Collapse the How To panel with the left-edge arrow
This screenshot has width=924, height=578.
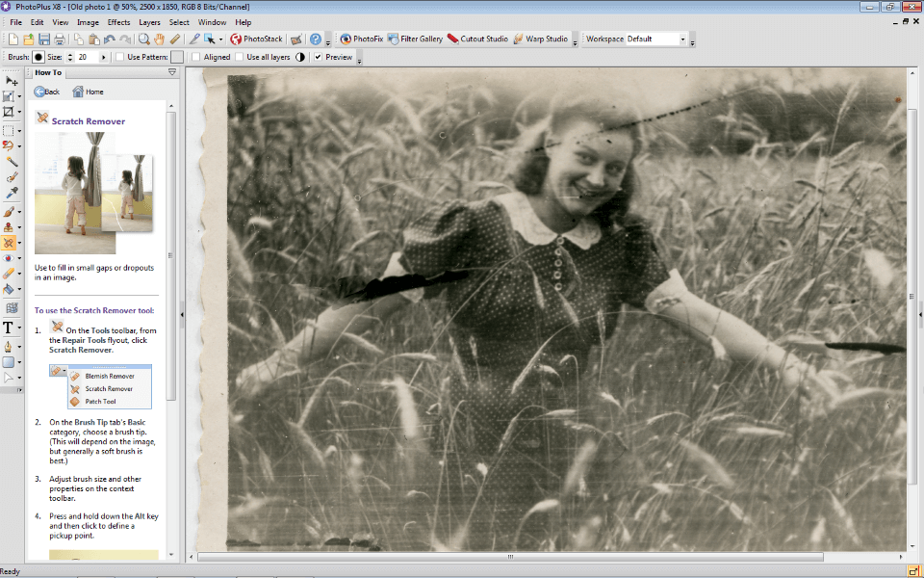point(182,315)
